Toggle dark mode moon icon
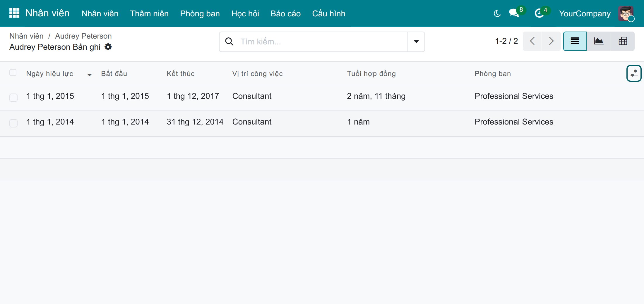The image size is (644, 304). coord(497,13)
